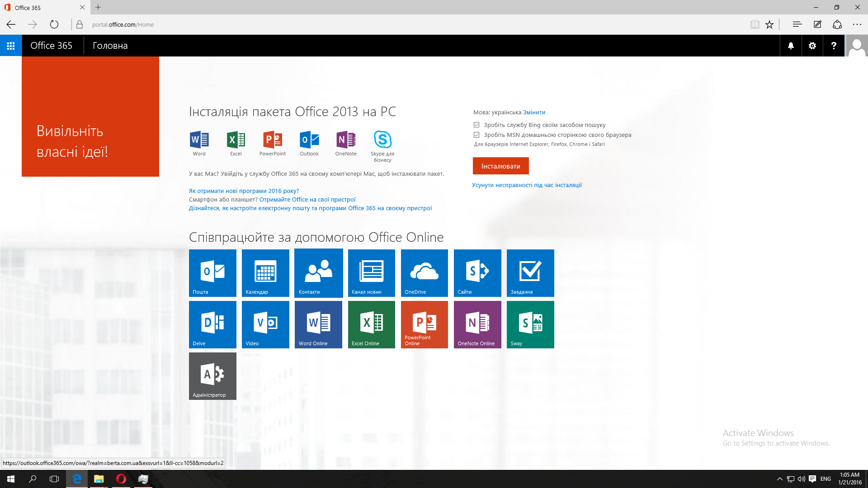Click the Змінити language link
This screenshot has height=488, width=868.
(534, 112)
